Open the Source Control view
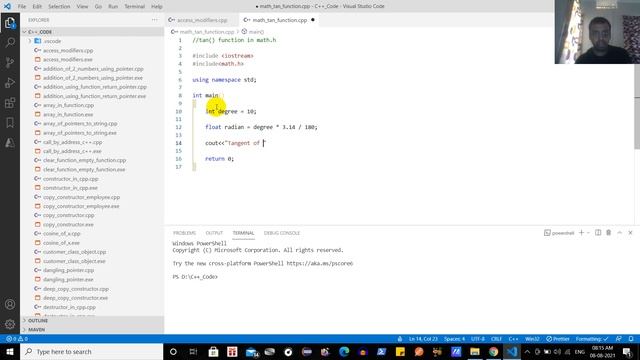The width and height of the screenshot is (640, 360). click(x=10, y=62)
